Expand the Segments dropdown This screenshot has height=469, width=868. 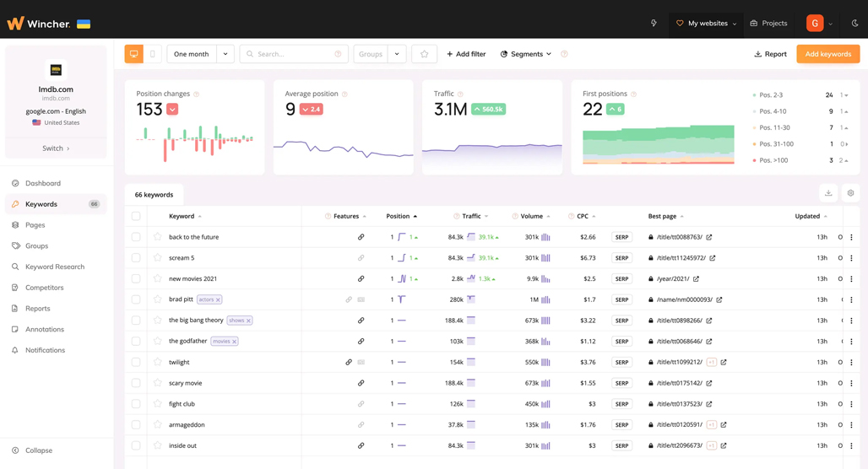tap(526, 54)
